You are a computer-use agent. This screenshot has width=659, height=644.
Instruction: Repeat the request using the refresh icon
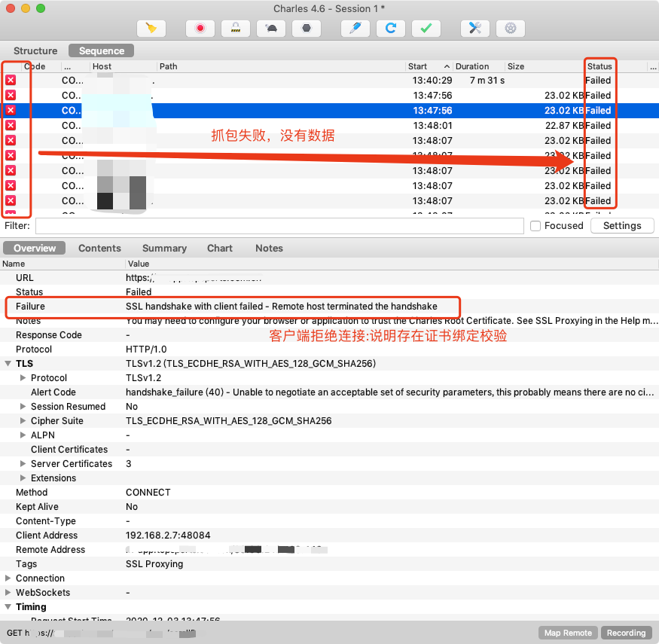tap(391, 28)
